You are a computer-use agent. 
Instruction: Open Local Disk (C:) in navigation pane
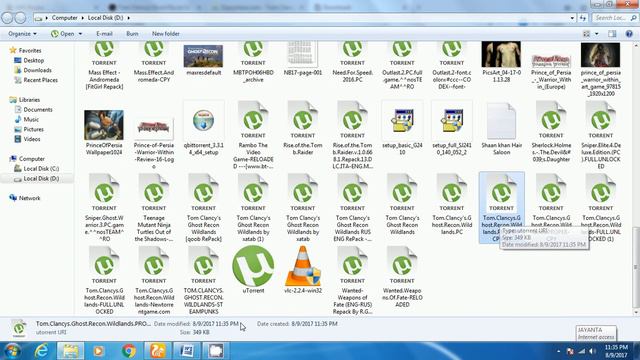pos(41,169)
